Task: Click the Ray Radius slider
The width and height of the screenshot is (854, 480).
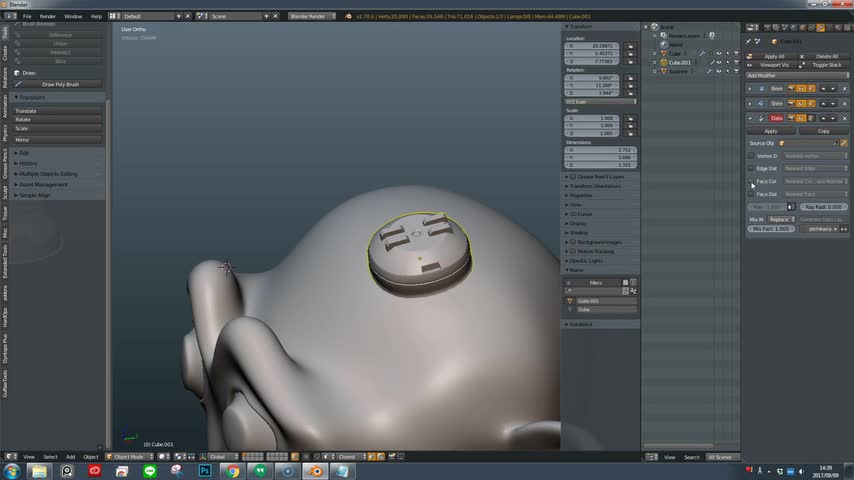Action: [823, 207]
